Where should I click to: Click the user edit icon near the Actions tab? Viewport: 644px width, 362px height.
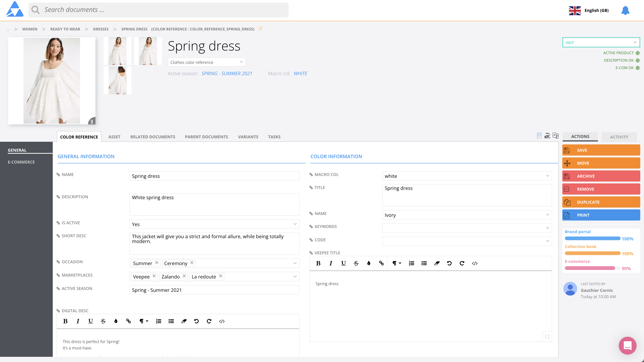(547, 136)
